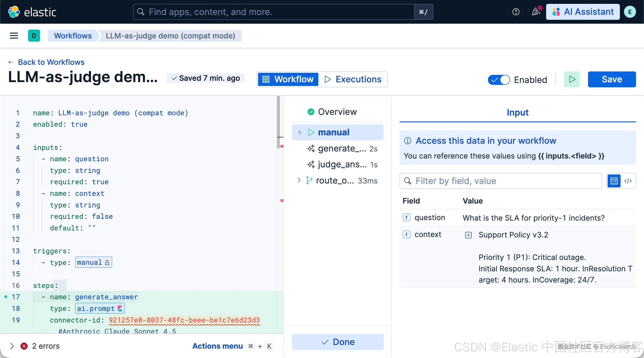This screenshot has height=358, width=644.
Task: Click the Elastic logo icon
Action: coord(14,12)
